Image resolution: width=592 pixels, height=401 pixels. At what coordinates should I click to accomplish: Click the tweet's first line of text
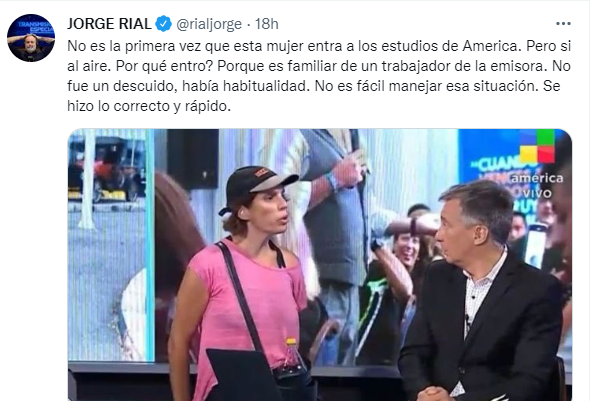tap(319, 46)
